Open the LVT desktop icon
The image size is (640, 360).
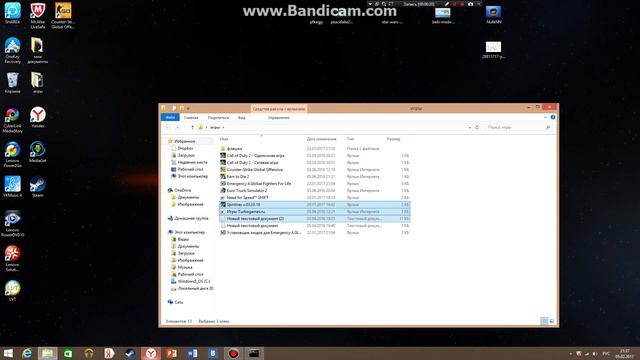click(12, 291)
